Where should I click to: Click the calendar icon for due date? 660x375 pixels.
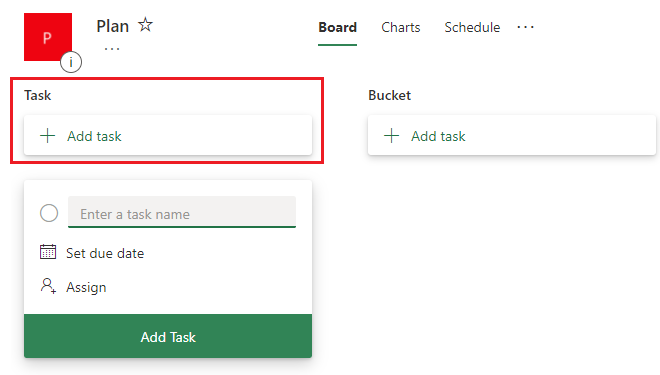[48, 252]
